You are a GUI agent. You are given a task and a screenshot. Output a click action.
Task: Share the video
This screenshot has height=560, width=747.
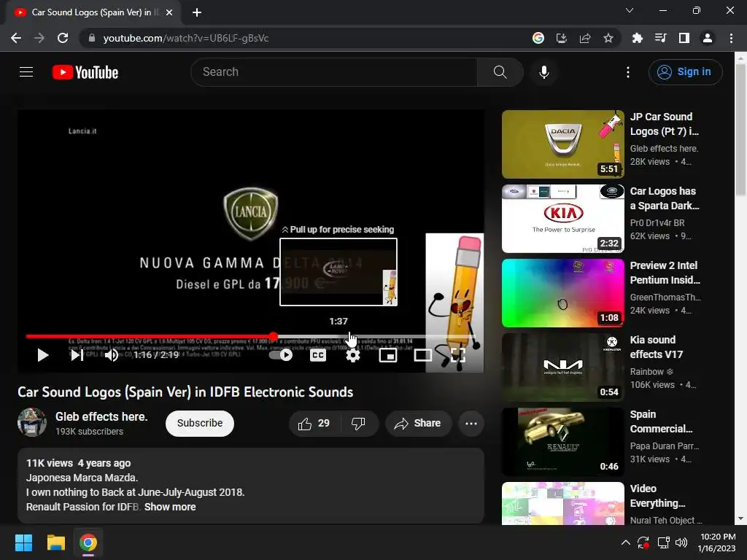click(x=418, y=424)
